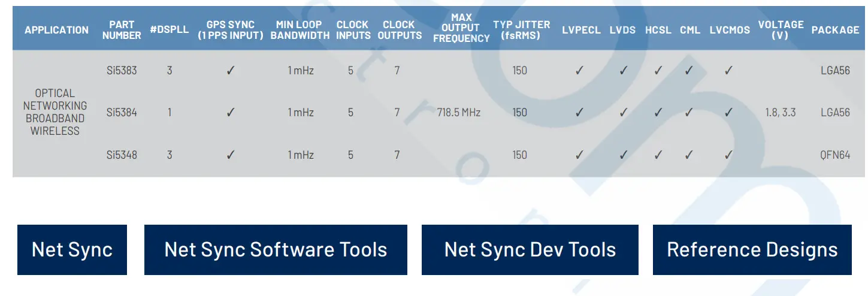
Task: Click GPS Sync checkmark for Si5383
Action: pos(231,70)
